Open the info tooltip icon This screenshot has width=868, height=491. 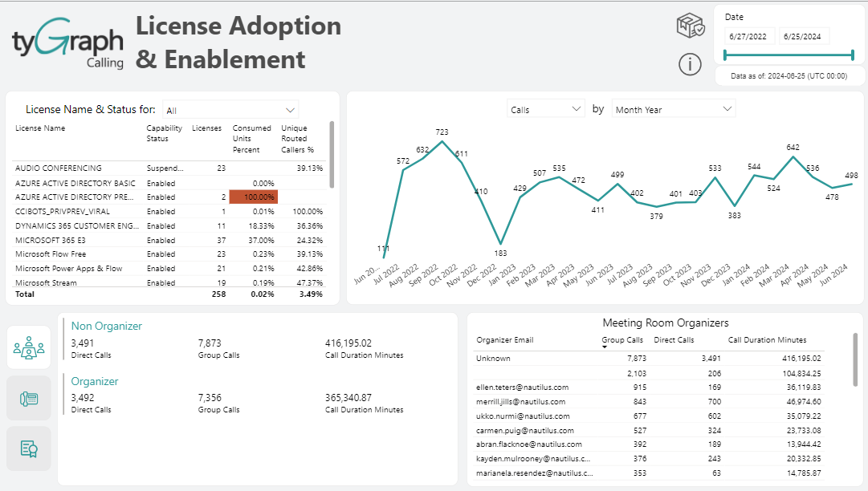coord(689,64)
